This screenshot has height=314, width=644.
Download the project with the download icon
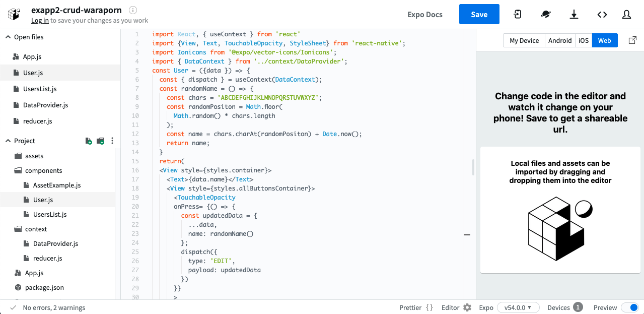pyautogui.click(x=574, y=15)
